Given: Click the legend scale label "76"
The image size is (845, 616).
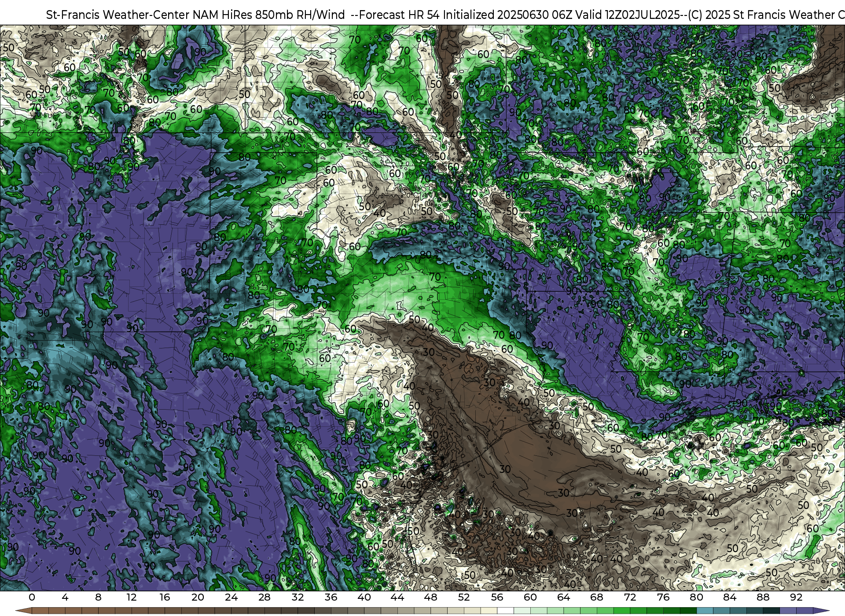Looking at the screenshot, I should pos(663,597).
